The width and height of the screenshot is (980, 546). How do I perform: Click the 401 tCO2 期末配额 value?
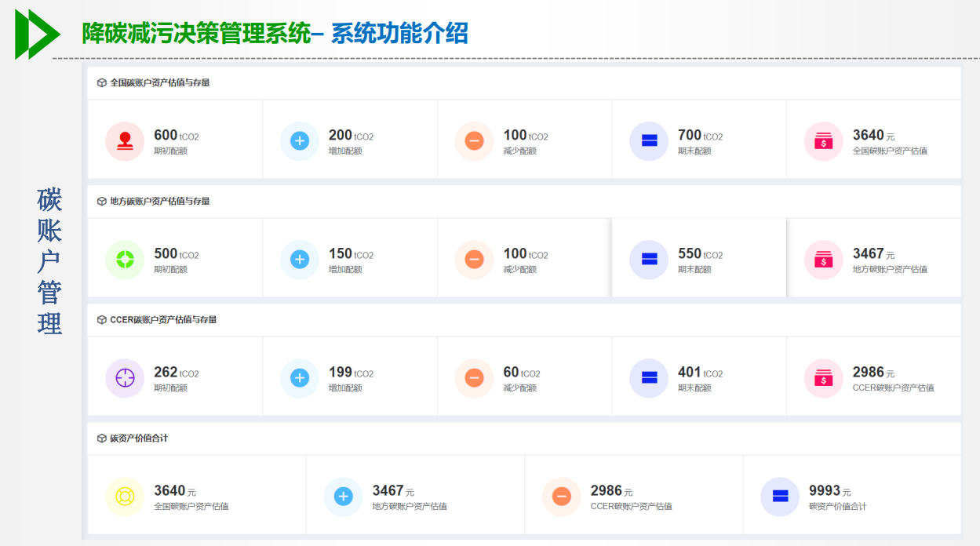point(701,373)
